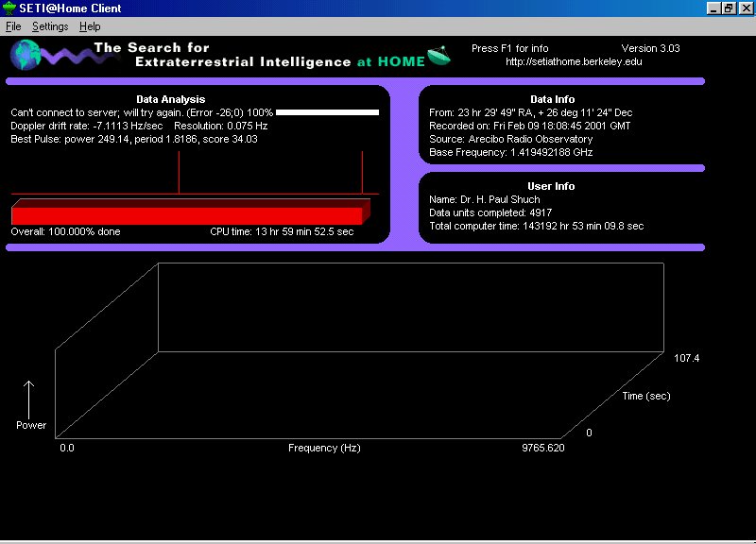Click the 'Recorded on: Fri Feb 09' line
This screenshot has height=544, width=756.
(530, 126)
